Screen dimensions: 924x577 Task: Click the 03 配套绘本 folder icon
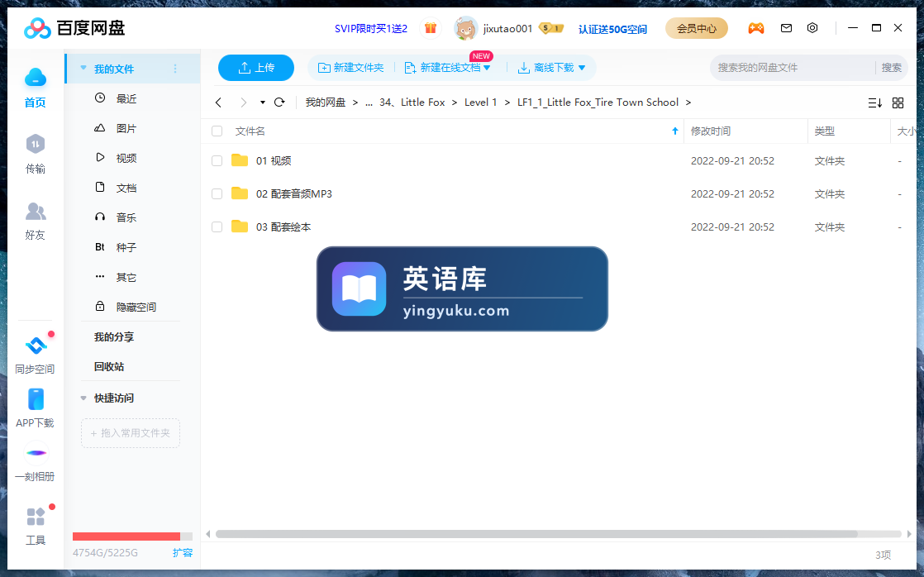[239, 227]
